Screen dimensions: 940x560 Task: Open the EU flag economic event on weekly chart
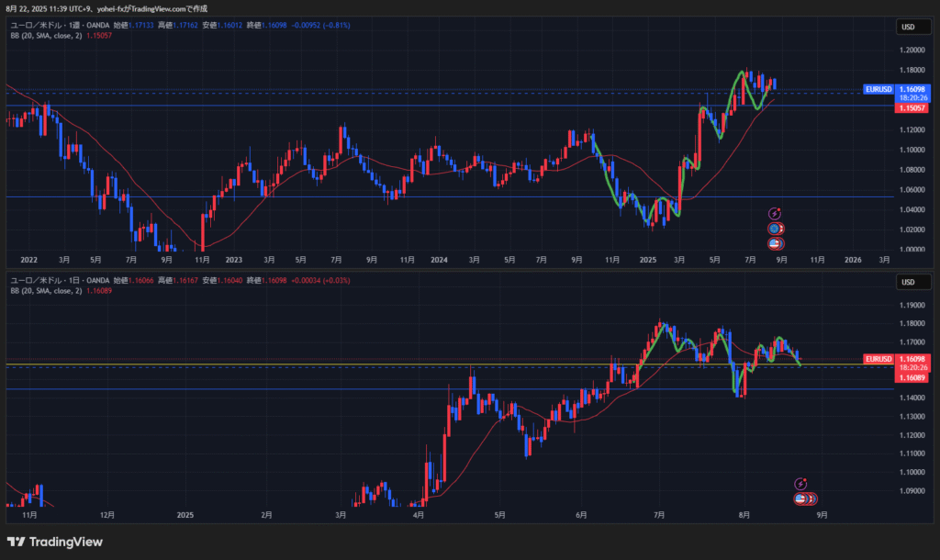point(775,229)
